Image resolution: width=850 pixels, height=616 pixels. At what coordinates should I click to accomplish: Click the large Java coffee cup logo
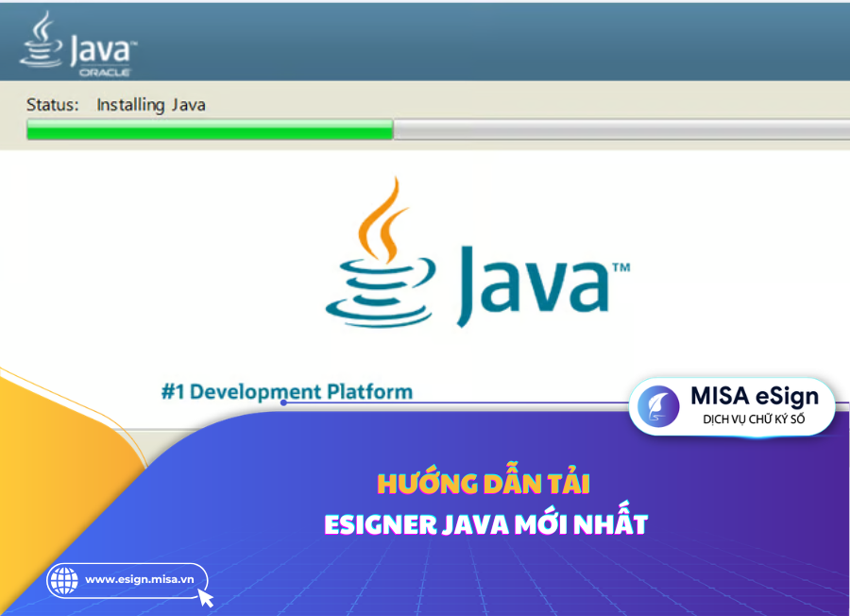coord(381,252)
